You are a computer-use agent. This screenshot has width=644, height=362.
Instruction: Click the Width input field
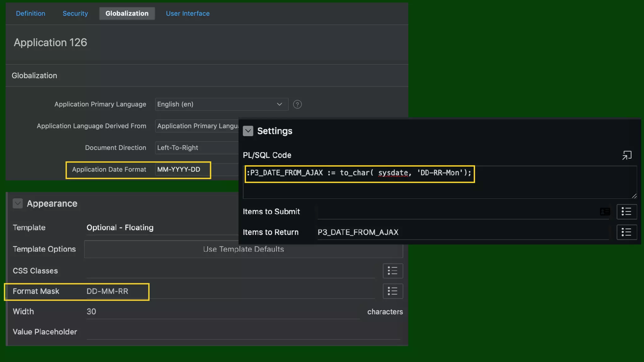pos(220,312)
